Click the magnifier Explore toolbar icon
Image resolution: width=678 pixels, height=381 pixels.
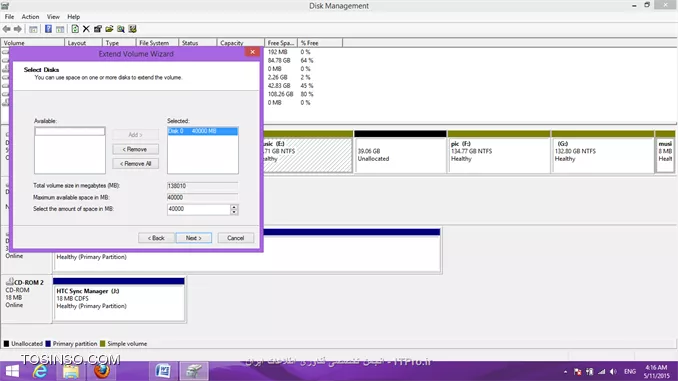(x=121, y=29)
